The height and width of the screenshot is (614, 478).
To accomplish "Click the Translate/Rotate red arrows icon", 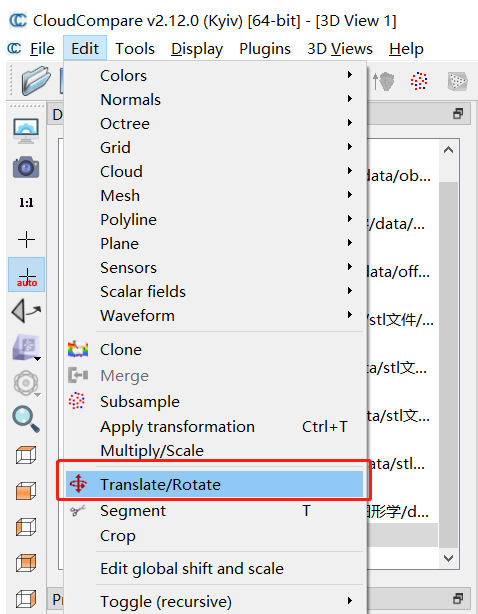I will tap(78, 484).
